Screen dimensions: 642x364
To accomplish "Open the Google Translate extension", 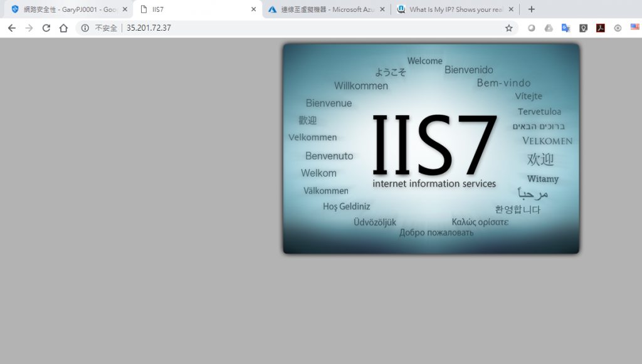I will [x=566, y=28].
